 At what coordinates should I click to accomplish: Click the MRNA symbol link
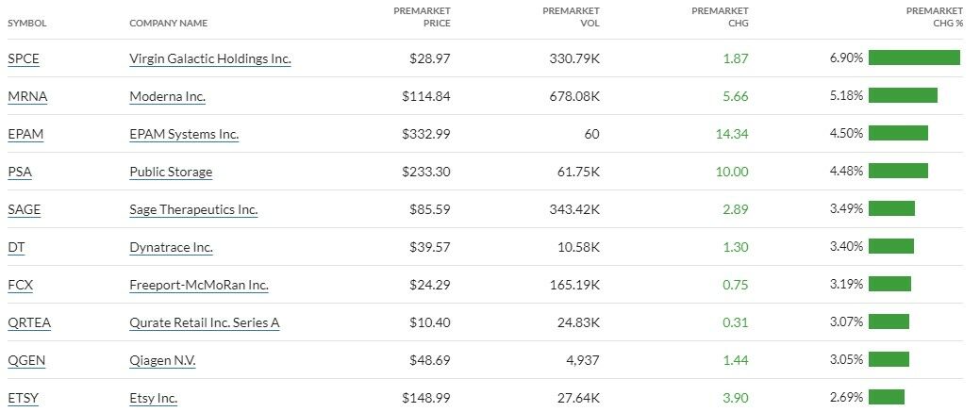pos(25,96)
